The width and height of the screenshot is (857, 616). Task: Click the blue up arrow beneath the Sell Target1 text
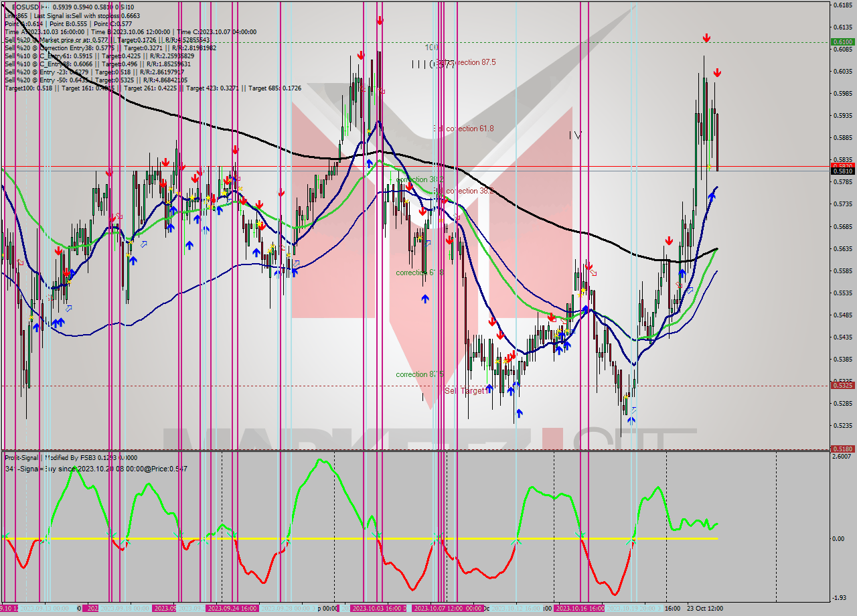(x=489, y=389)
